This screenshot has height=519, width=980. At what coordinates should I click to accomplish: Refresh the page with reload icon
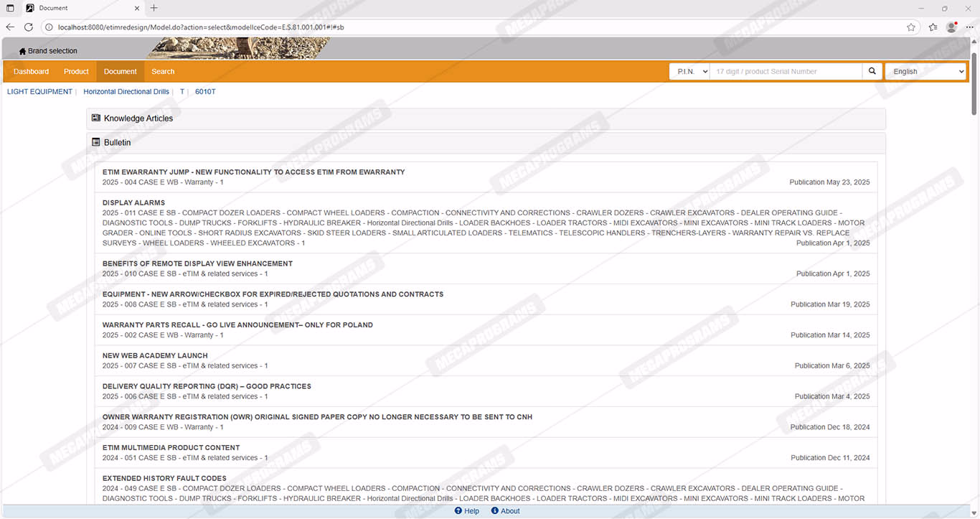pos(29,27)
